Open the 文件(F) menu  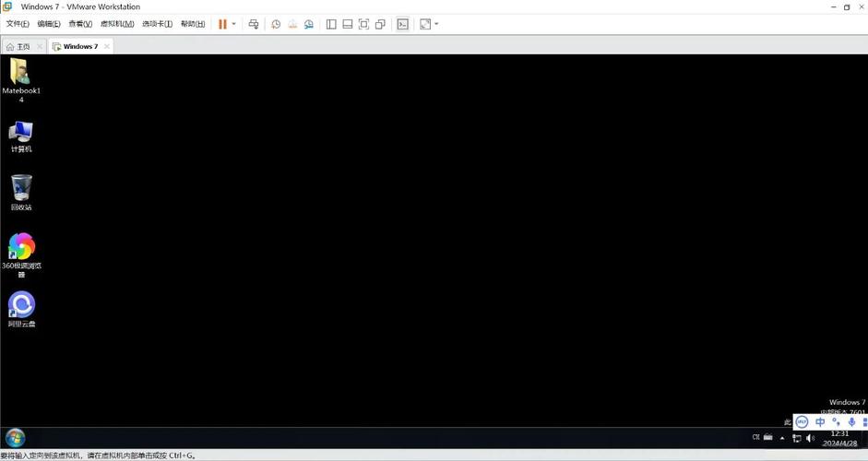pyautogui.click(x=18, y=24)
